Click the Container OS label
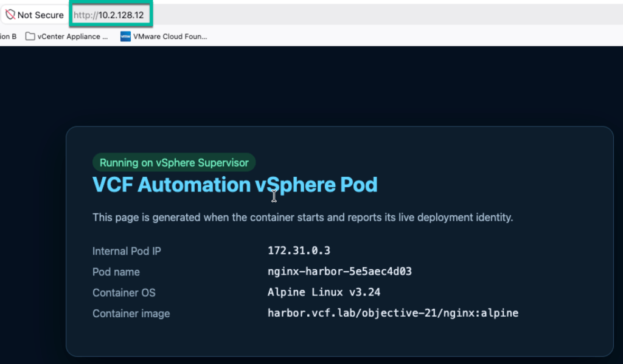 tap(124, 292)
